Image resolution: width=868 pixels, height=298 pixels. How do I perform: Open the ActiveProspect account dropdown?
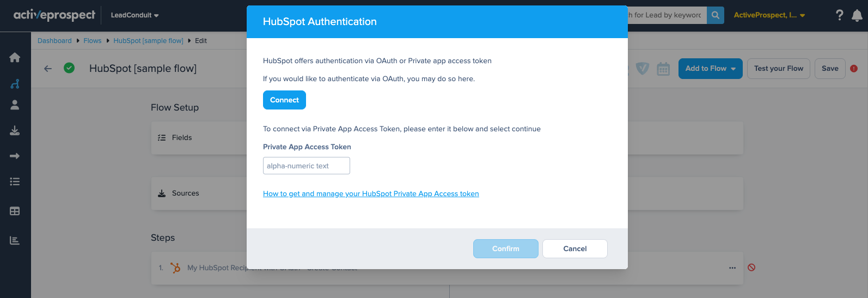point(769,15)
